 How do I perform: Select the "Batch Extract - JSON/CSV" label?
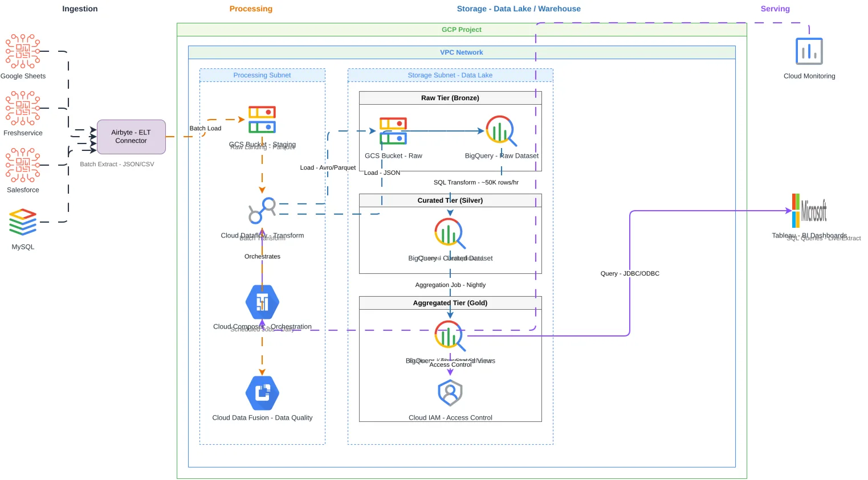(x=117, y=164)
